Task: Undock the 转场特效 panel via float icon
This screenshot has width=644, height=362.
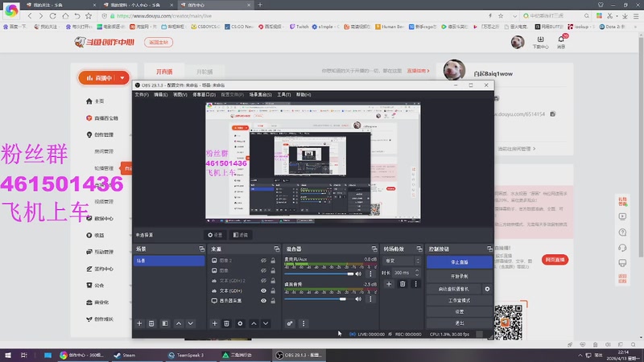Action: click(x=419, y=249)
